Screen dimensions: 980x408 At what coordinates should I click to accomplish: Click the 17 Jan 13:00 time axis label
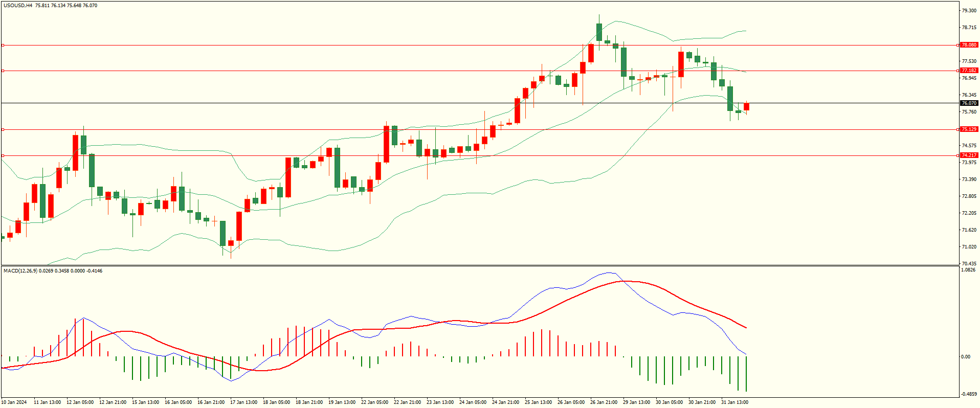pyautogui.click(x=244, y=402)
